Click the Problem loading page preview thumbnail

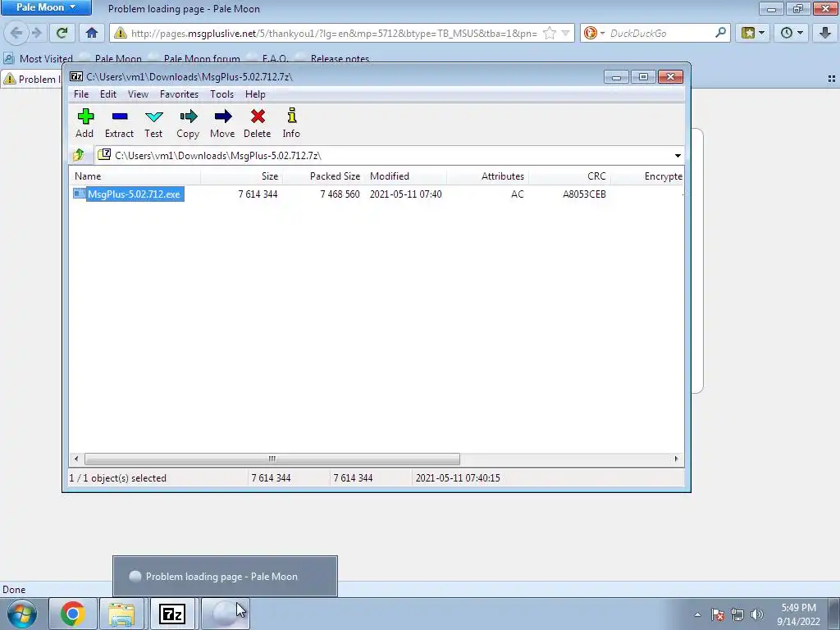225,577
